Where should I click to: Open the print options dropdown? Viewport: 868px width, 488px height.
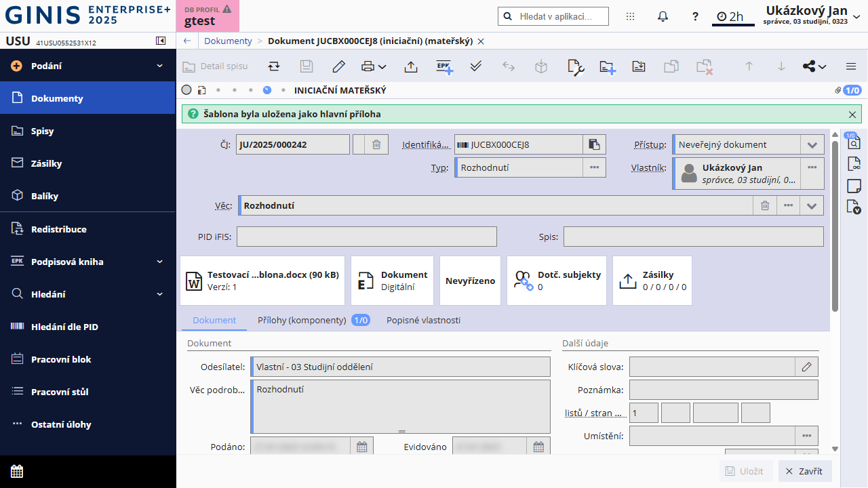(374, 66)
